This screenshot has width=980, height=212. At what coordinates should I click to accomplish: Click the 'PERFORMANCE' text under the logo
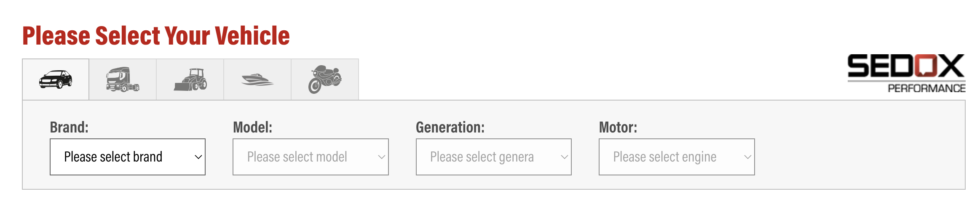(x=926, y=88)
